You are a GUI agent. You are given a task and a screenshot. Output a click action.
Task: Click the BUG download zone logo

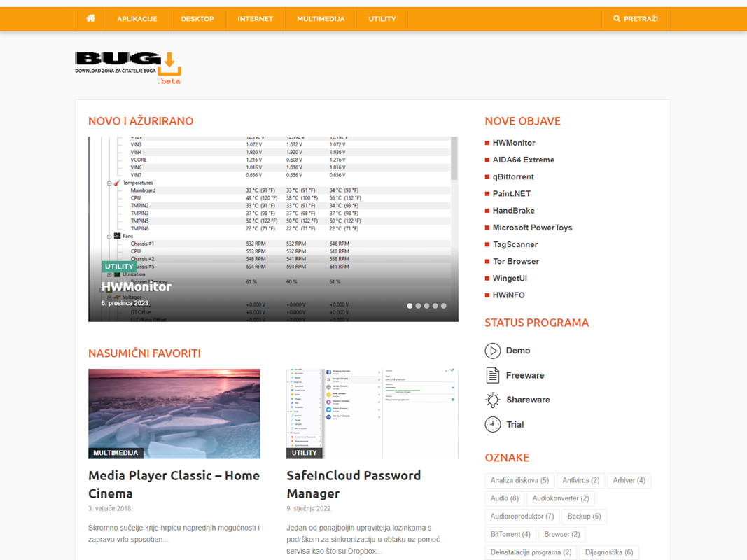tap(128, 67)
